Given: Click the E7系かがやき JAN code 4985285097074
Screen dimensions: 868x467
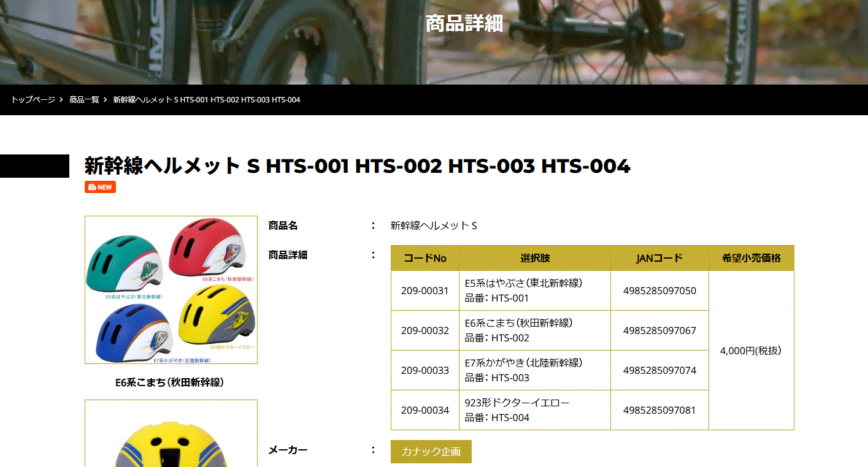Looking at the screenshot, I should tap(659, 370).
